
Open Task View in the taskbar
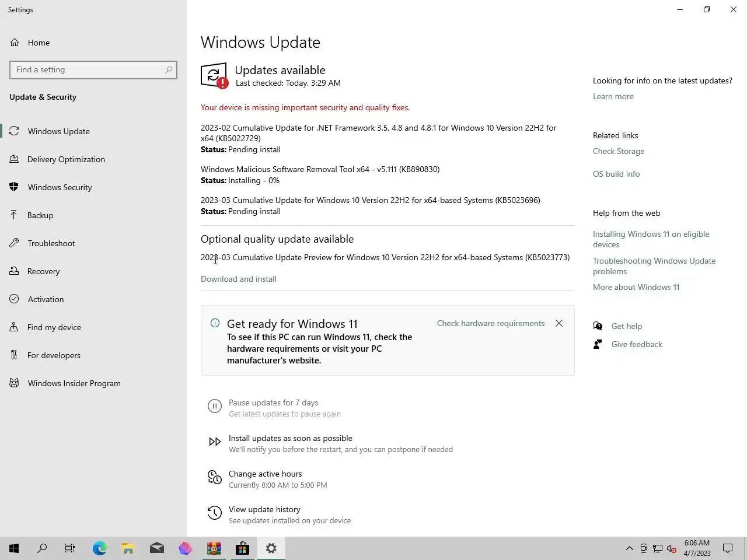[x=70, y=548]
